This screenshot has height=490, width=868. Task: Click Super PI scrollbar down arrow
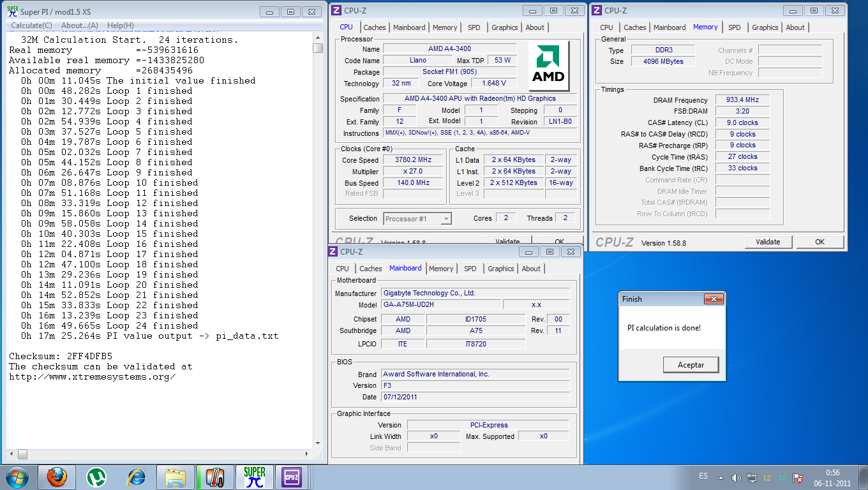pos(317,443)
